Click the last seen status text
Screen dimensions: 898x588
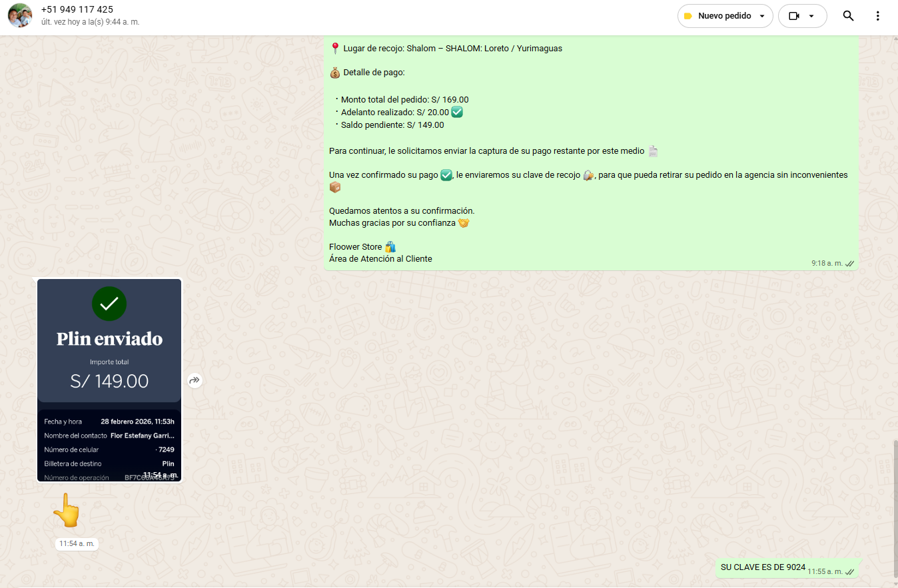click(90, 22)
